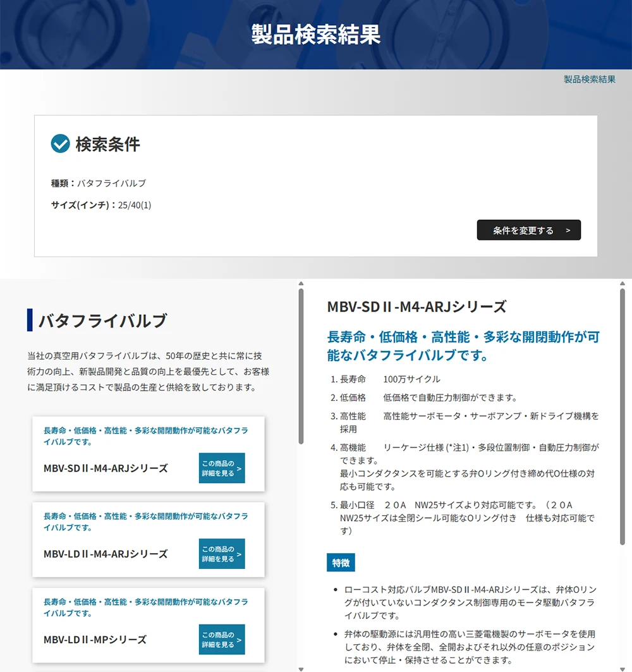Click the detail pane scrollbar thumb
Image resolution: width=632 pixels, height=672 pixels.
point(622,417)
